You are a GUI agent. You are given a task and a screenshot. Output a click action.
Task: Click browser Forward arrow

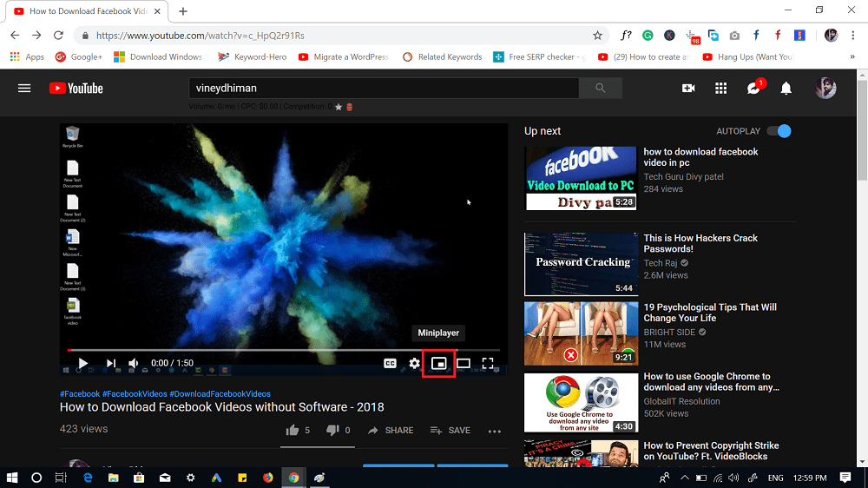click(36, 36)
